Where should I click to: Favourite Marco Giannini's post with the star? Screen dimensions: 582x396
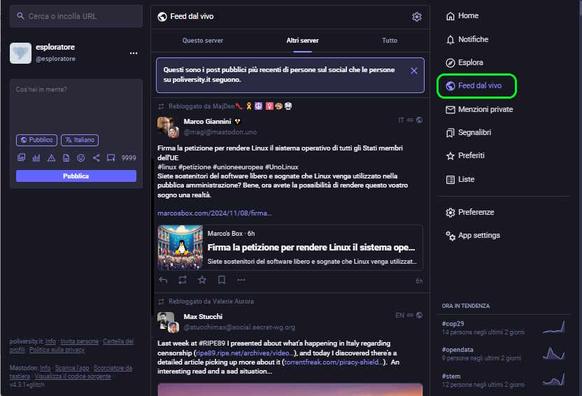202,280
